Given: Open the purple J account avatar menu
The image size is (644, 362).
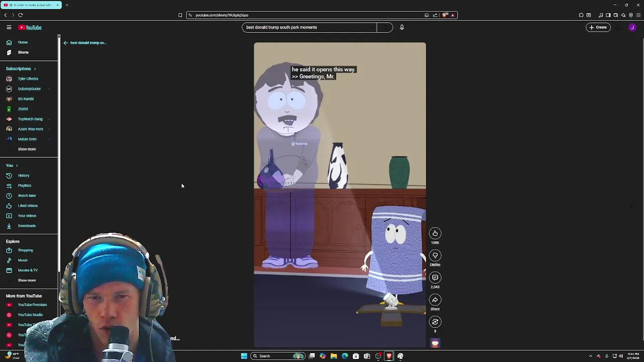Looking at the screenshot, I should (x=632, y=27).
